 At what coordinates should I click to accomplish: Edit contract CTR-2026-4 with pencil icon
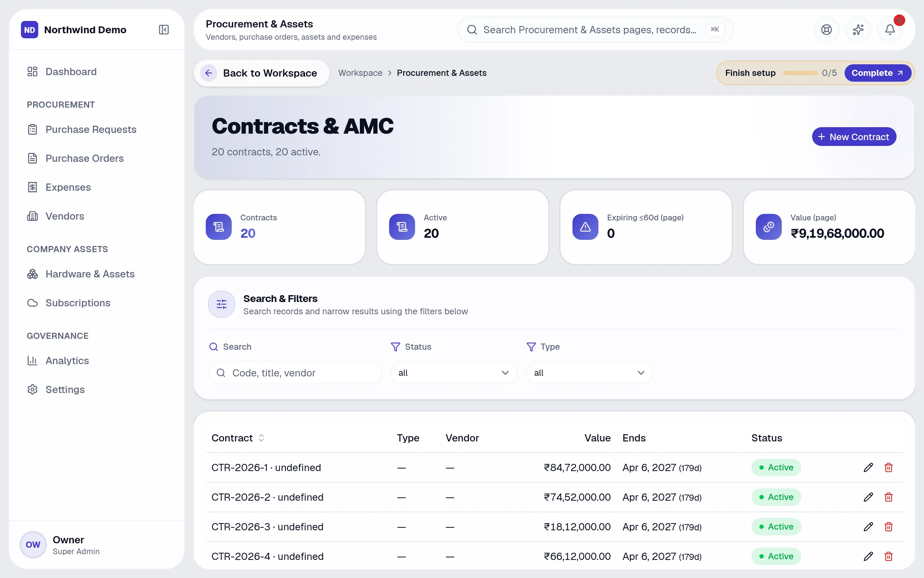click(x=868, y=556)
